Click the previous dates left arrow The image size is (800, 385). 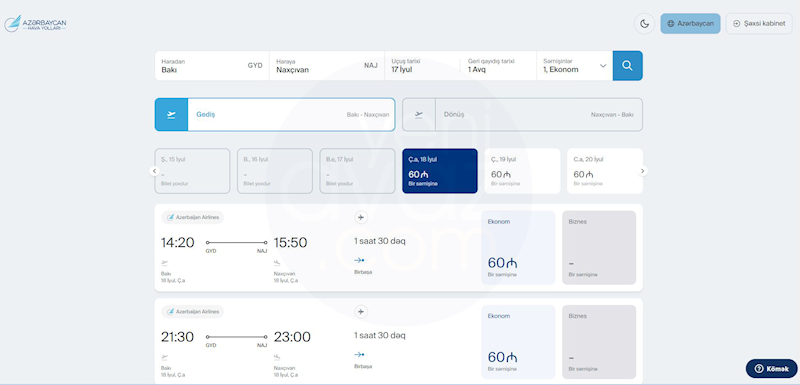[155, 171]
